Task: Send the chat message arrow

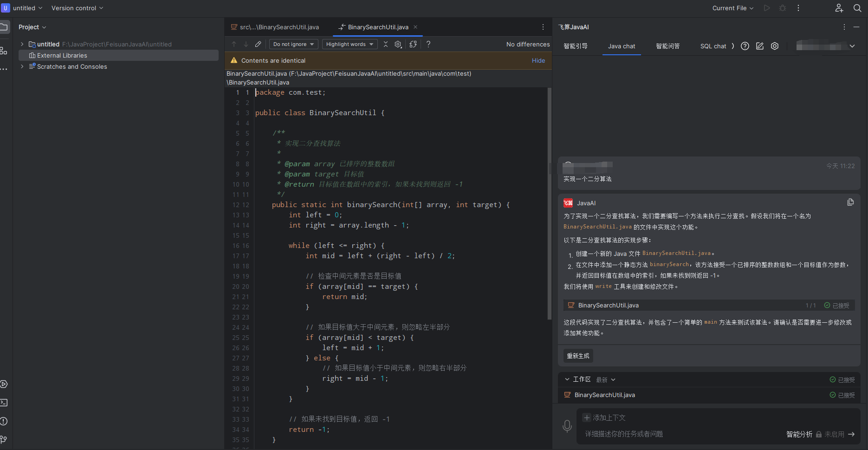Action: [851, 434]
